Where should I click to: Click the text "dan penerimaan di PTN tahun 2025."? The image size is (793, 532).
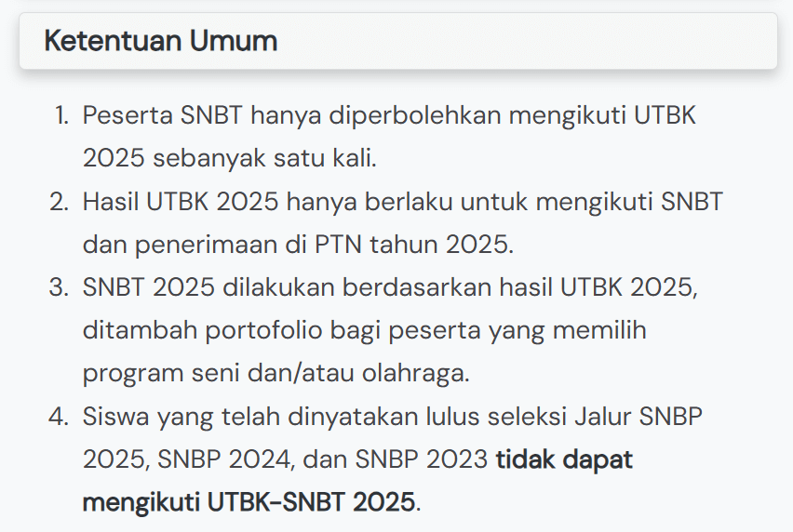point(298,245)
